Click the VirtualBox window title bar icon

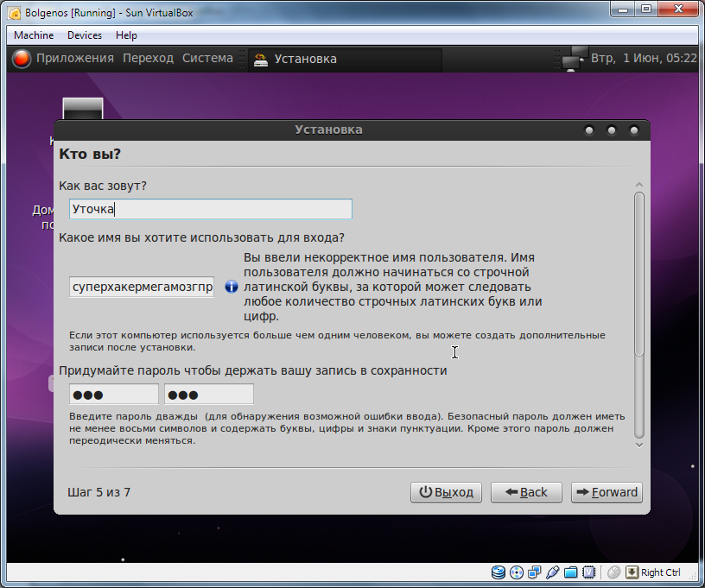tap(15, 13)
